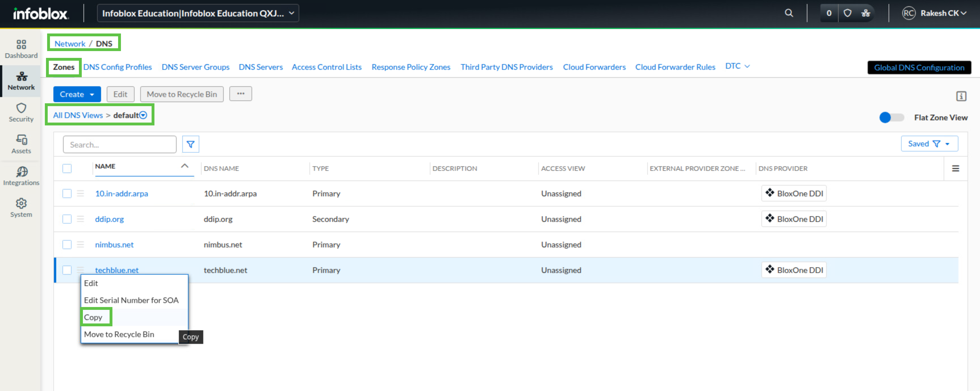Click sort arrow in NAME column
980x391 pixels.
pyautogui.click(x=185, y=166)
